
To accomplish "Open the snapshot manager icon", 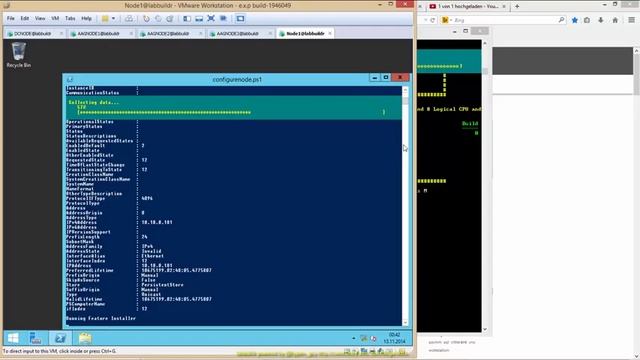I will pyautogui.click(x=170, y=18).
